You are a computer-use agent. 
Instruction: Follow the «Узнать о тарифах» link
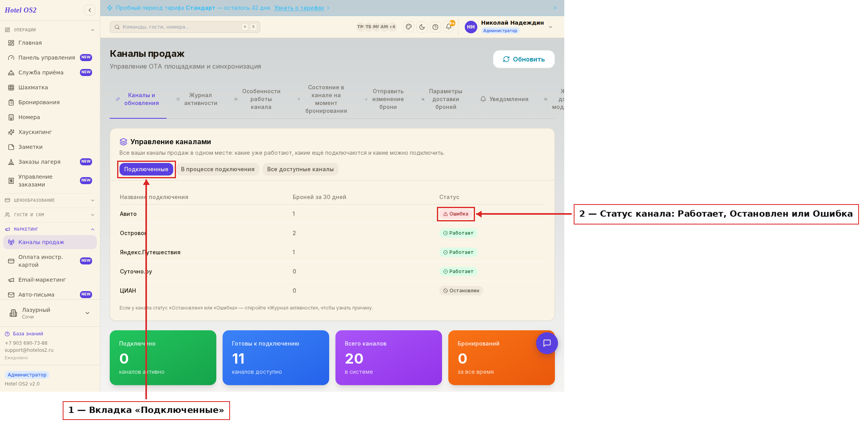[299, 8]
